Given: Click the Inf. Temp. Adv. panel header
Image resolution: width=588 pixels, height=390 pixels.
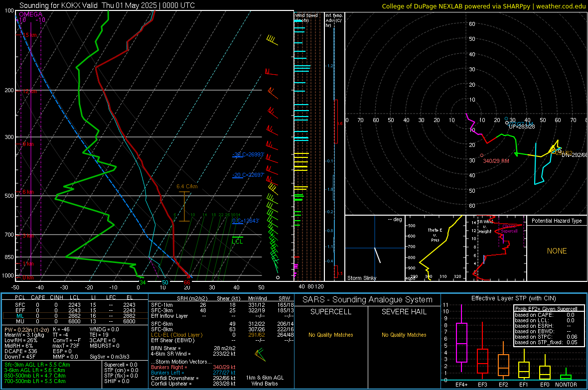Looking at the screenshot, I should 334,20.
